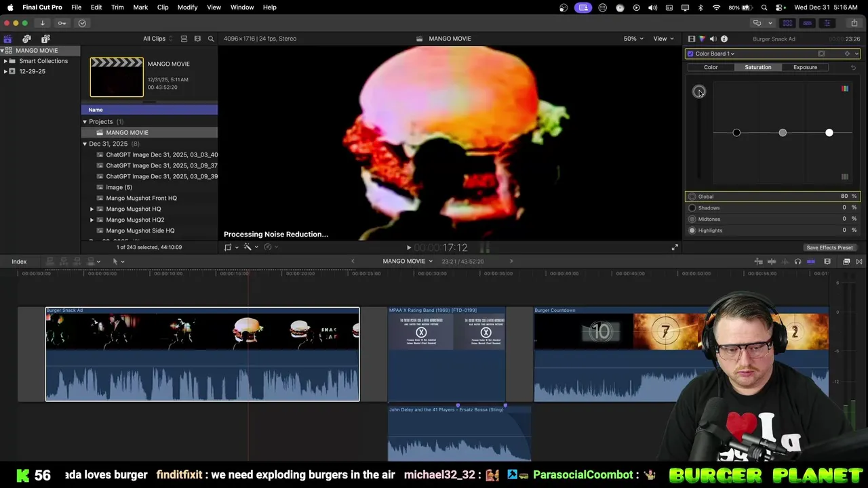Play the viewer with the play button
Image resolution: width=868 pixels, height=488 pixels.
(x=408, y=248)
